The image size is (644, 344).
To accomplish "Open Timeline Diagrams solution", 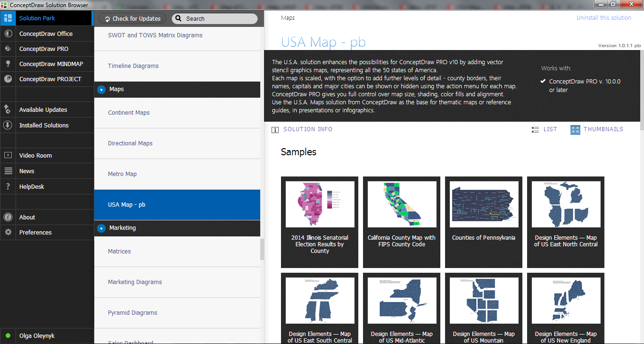I will (x=177, y=66).
